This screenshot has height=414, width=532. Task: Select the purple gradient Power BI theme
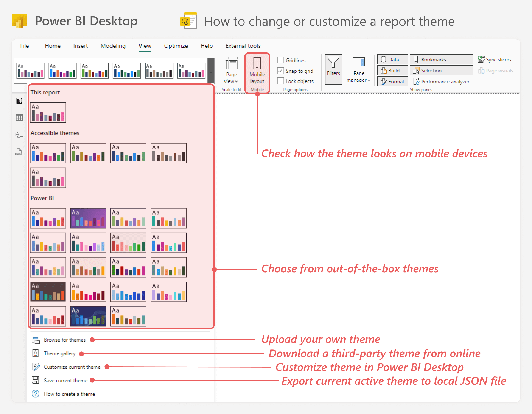[88, 218]
